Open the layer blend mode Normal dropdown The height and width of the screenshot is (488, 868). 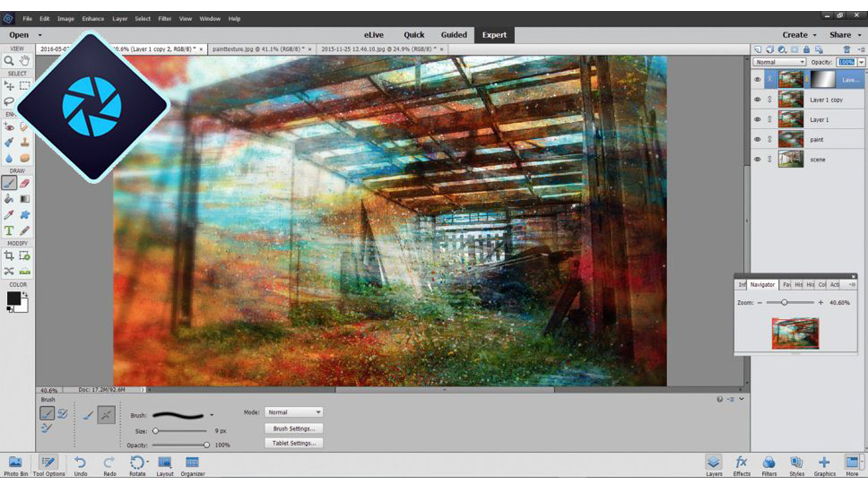click(779, 62)
